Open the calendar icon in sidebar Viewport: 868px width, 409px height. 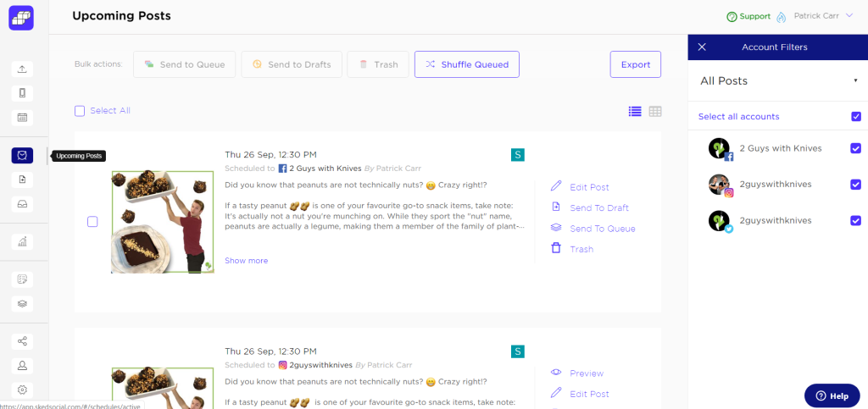22,118
